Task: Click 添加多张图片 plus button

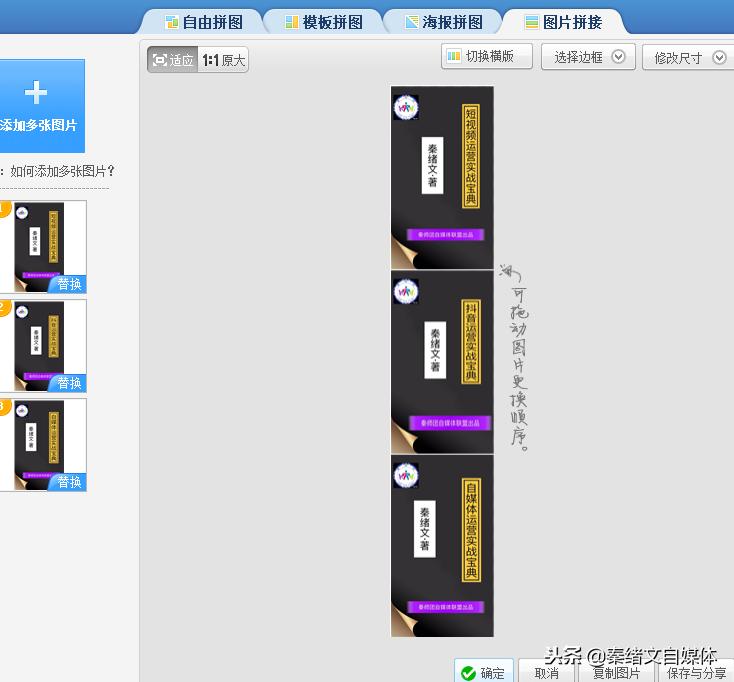Action: click(x=41, y=106)
